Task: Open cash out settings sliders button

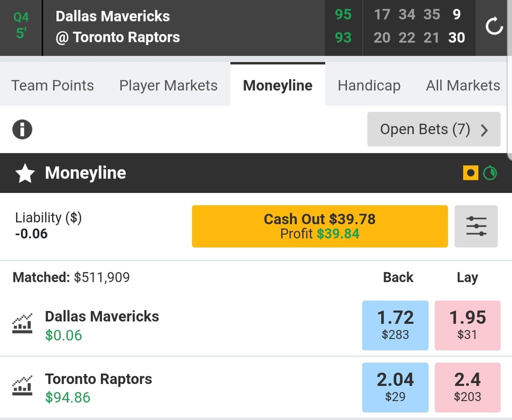Action: [x=476, y=226]
